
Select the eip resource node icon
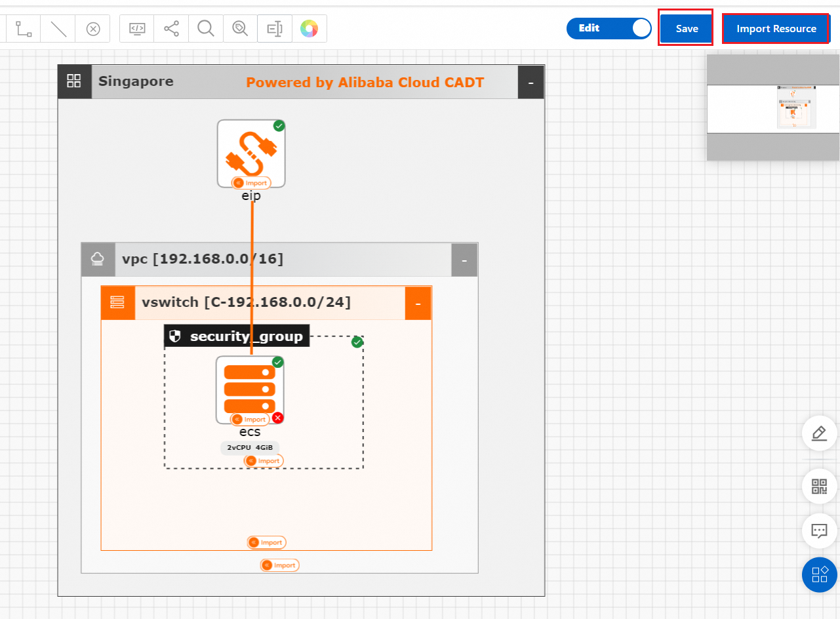click(251, 153)
